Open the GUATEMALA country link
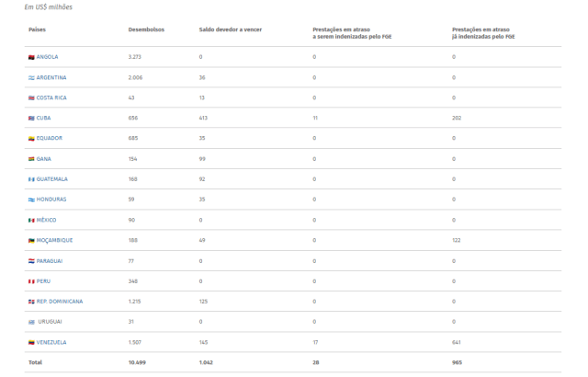Image resolution: width=588 pixels, height=377 pixels. click(x=52, y=179)
